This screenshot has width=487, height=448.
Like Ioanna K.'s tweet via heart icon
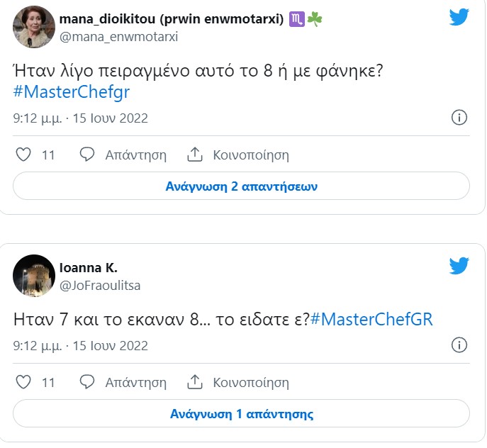click(23, 382)
